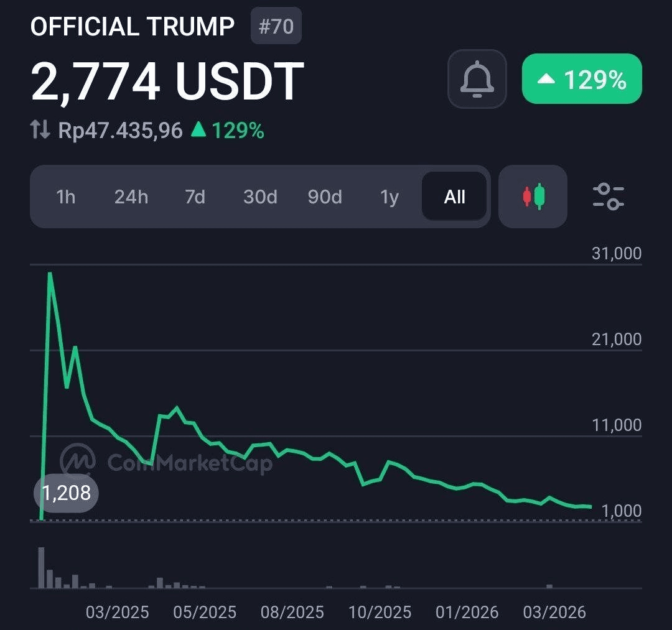The height and width of the screenshot is (630, 672).
Task: Tap the 2,774 USDT price heading
Action: [x=167, y=81]
